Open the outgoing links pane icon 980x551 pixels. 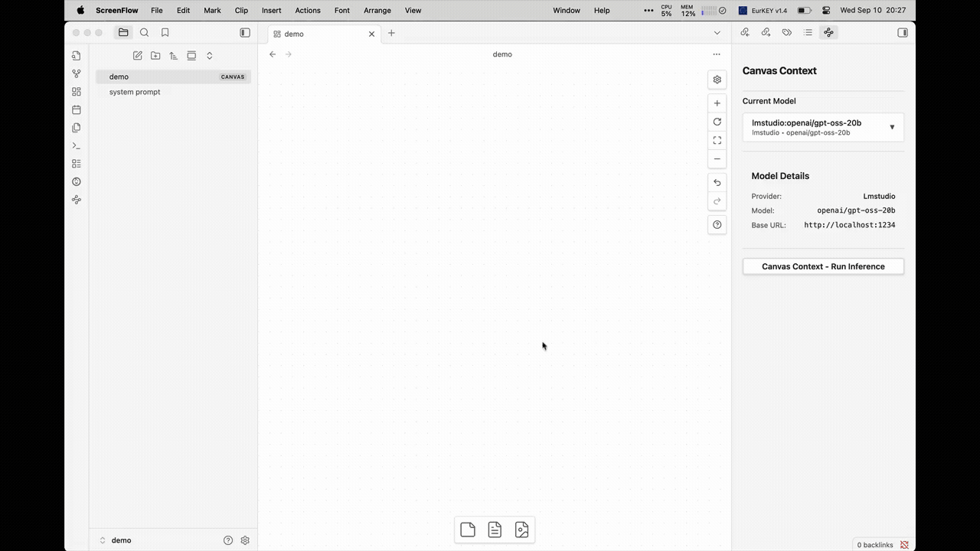pyautogui.click(x=766, y=32)
